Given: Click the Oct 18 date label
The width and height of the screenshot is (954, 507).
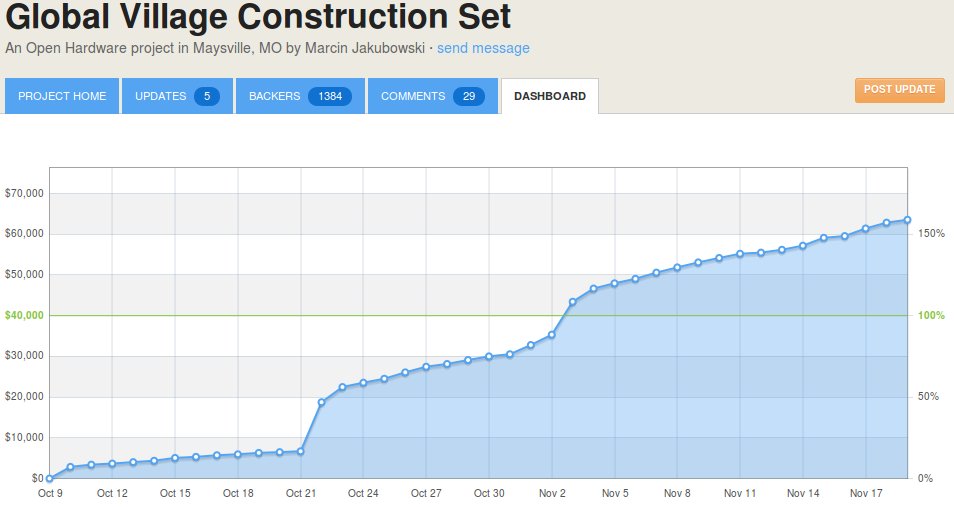Looking at the screenshot, I should [x=238, y=493].
